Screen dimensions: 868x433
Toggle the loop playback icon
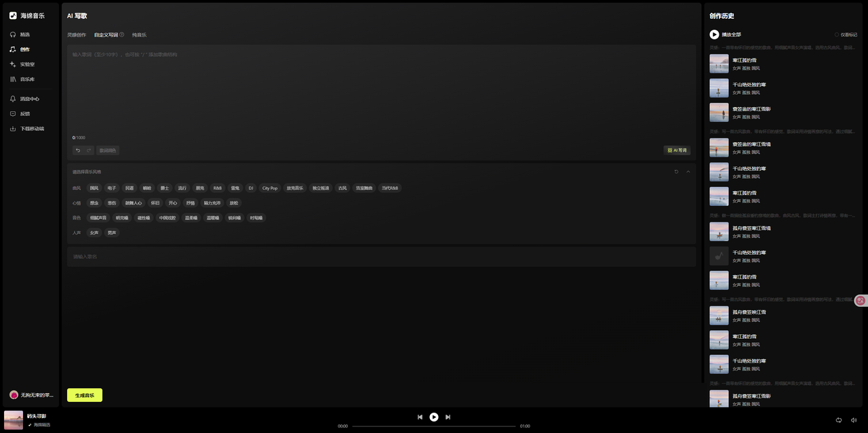(839, 420)
